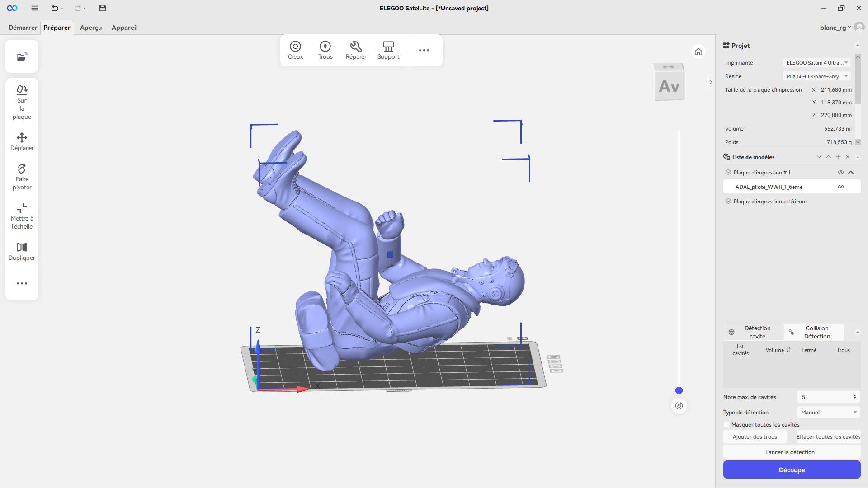Click the open file folder icon
The image size is (868, 488).
point(22,56)
